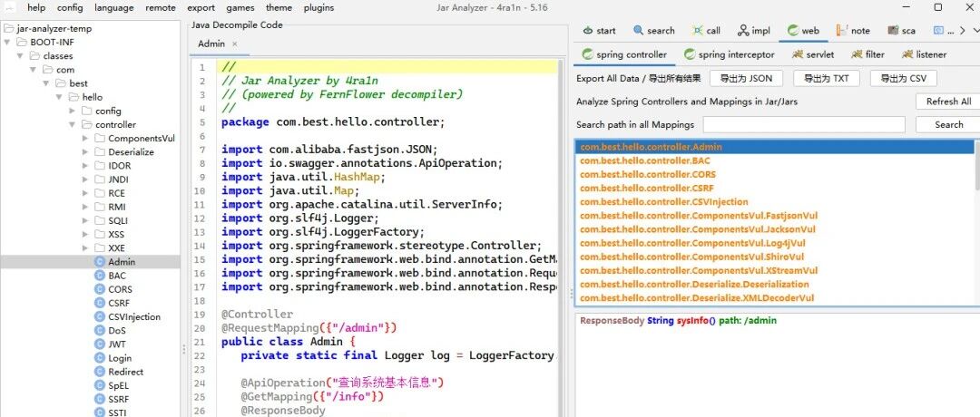Open the theme menu
This screenshot has height=417, width=980.
279,7
